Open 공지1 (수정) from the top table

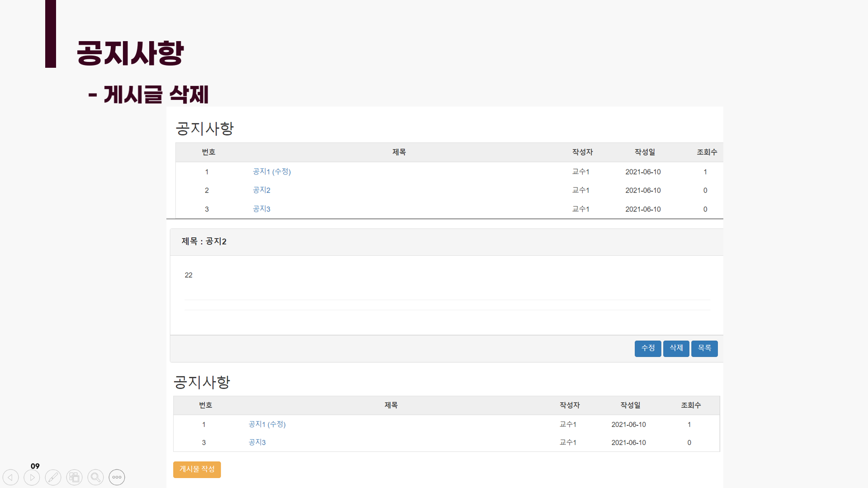tap(271, 172)
